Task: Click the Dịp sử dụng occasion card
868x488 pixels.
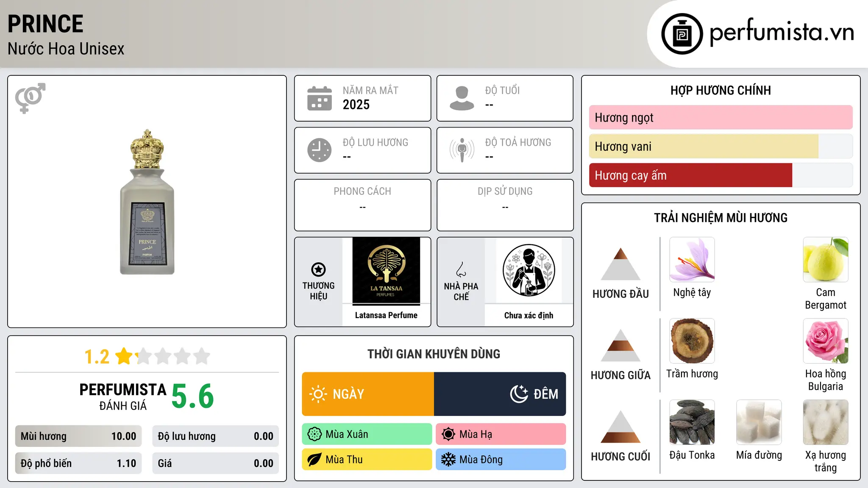Action: coord(505,205)
